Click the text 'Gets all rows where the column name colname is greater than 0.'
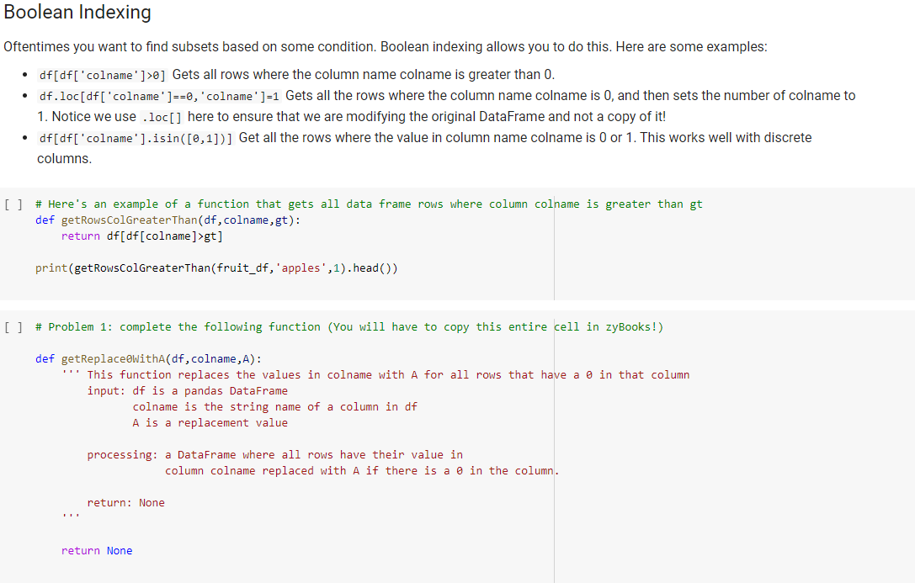 (364, 75)
